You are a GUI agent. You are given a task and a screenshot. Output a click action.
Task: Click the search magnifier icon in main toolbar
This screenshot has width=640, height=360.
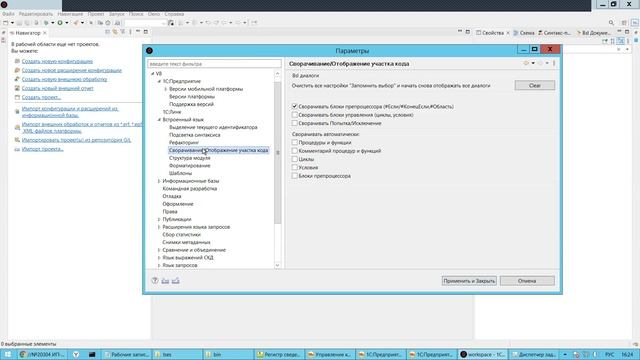tap(611, 23)
